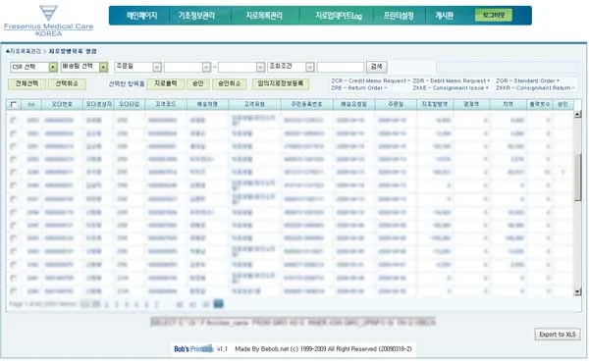The image size is (589, 364).
Task: Click the 검색 search button
Action: 376,67
